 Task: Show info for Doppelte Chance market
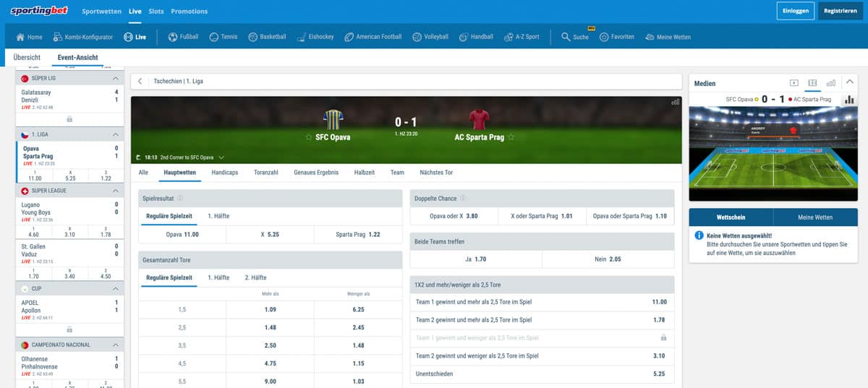pos(463,197)
